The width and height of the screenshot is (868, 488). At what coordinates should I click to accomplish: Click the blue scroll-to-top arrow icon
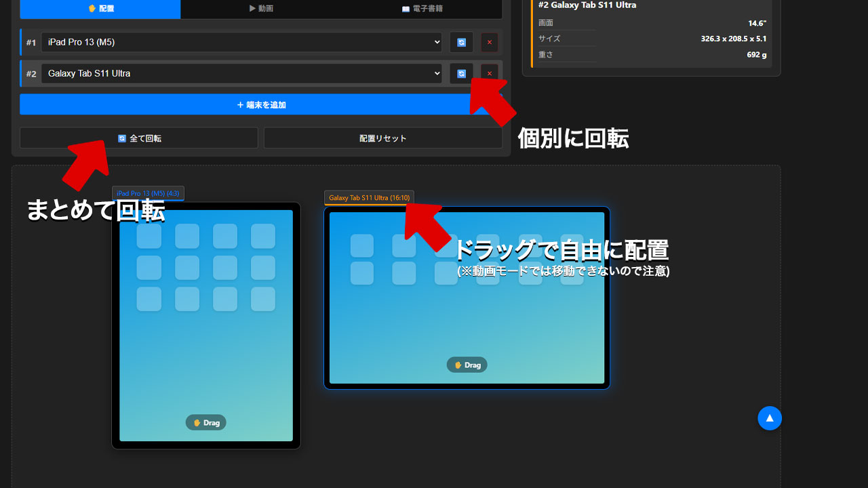point(770,418)
